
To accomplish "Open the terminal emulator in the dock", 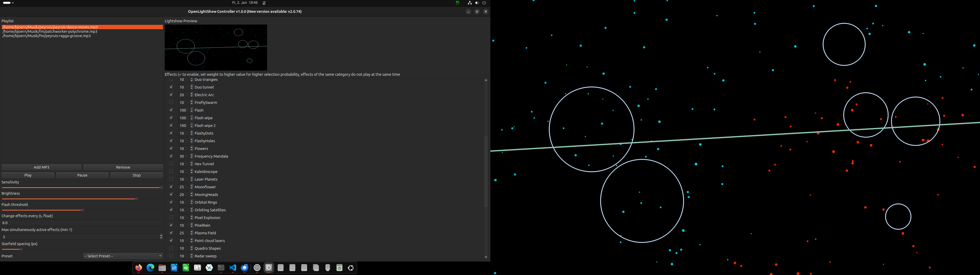I will click(x=221, y=268).
